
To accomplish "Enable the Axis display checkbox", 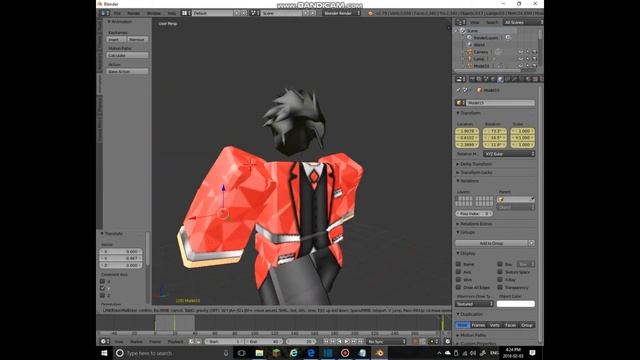I will coord(458,272).
